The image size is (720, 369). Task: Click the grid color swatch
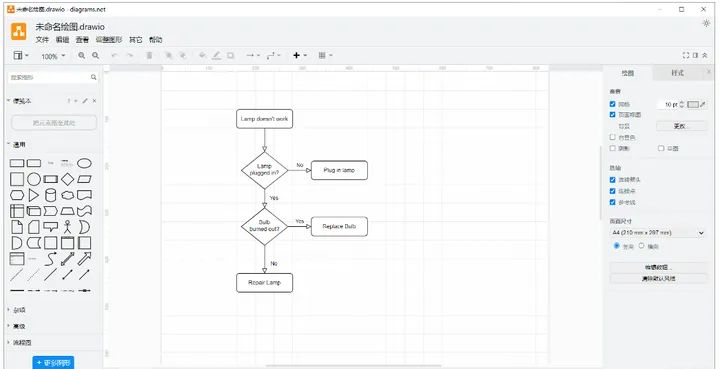coord(693,105)
